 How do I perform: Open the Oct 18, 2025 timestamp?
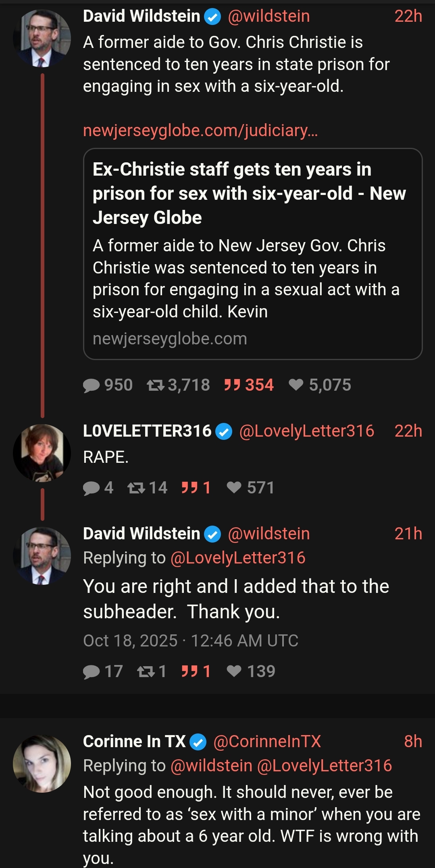click(x=191, y=641)
